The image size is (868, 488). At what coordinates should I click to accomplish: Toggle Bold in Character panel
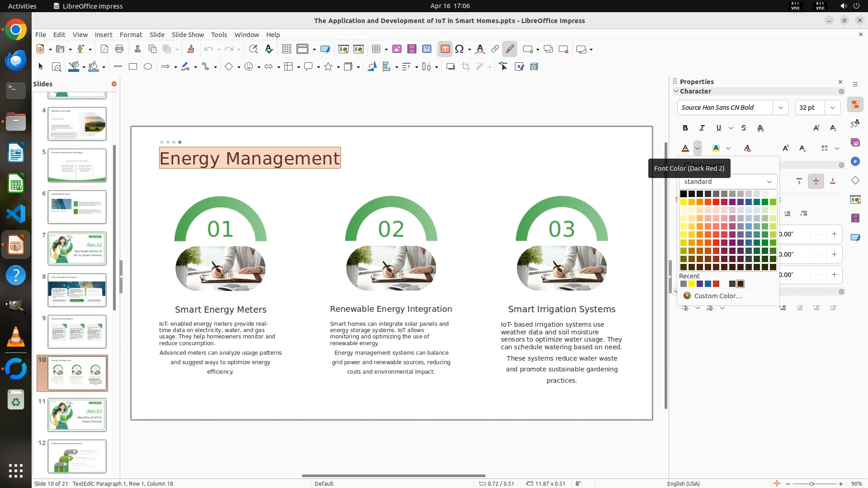(685, 128)
